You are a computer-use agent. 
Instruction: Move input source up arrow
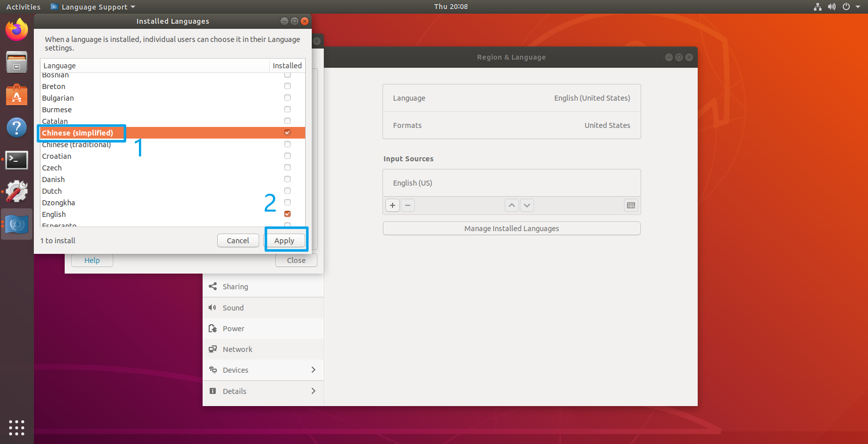pos(512,205)
